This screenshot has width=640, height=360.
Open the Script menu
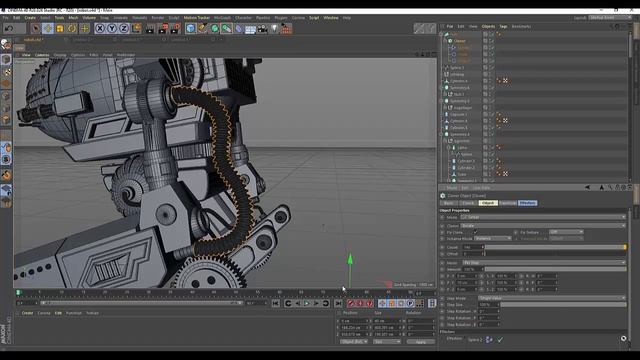[314, 18]
